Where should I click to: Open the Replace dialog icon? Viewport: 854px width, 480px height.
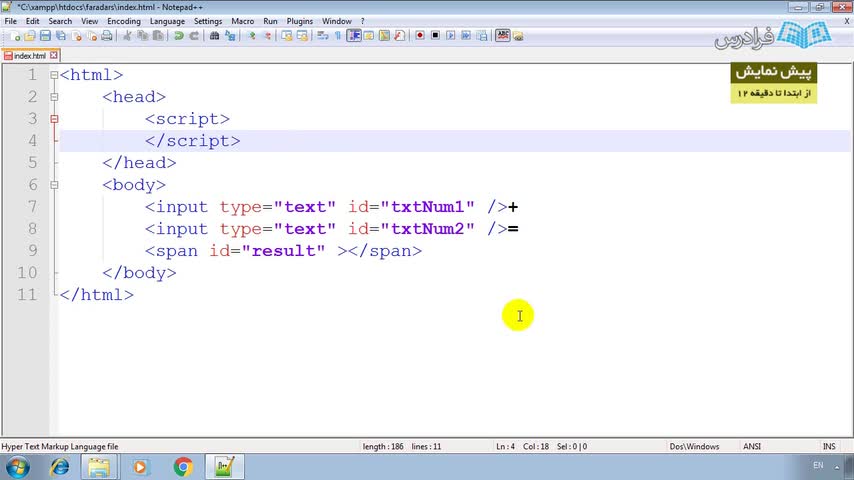(230, 36)
